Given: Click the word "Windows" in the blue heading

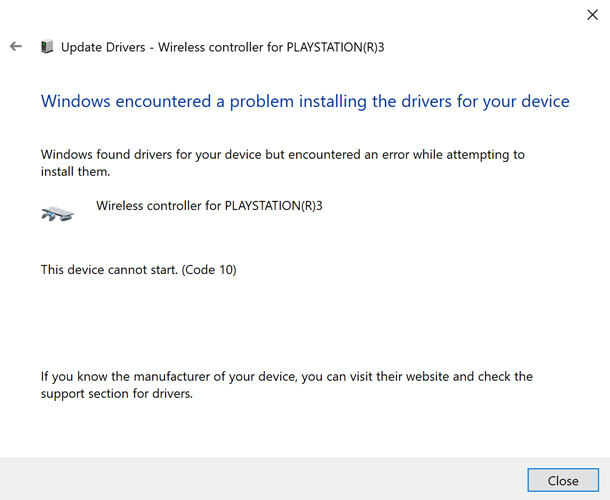Looking at the screenshot, I should [x=76, y=102].
